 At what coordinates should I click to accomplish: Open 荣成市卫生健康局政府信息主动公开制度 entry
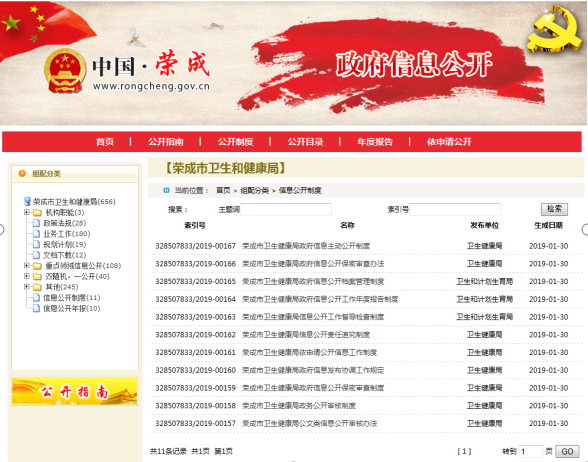306,246
